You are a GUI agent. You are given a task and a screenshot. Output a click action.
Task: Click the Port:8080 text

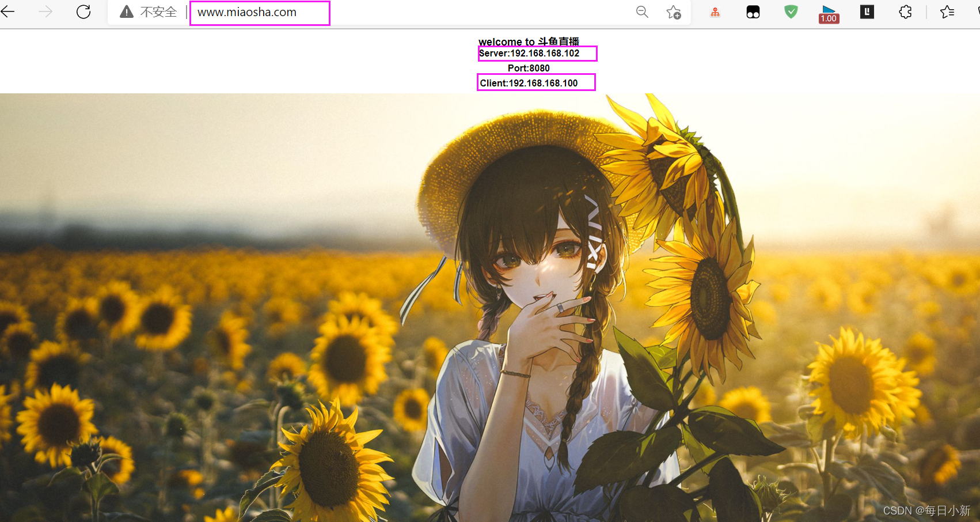[x=529, y=68]
